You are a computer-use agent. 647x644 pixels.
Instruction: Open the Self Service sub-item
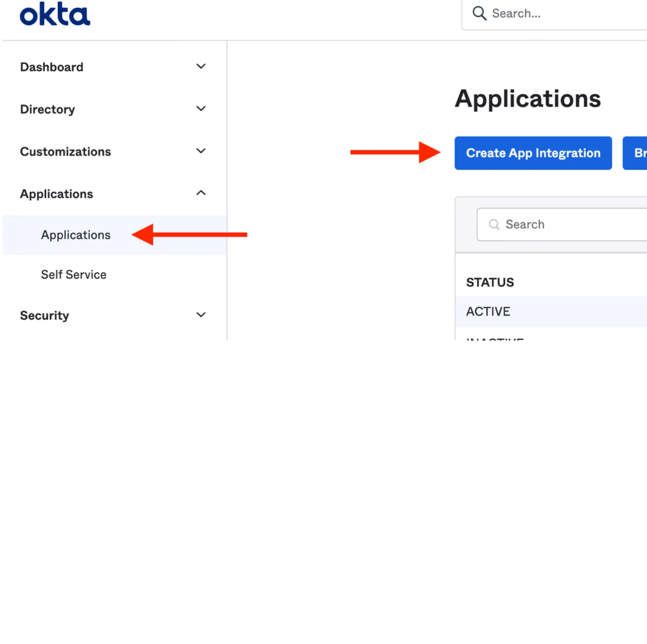tap(73, 275)
